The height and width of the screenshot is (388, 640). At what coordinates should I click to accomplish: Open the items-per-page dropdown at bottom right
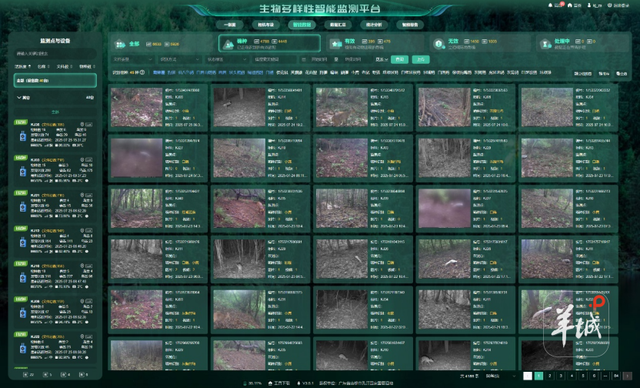tap(500, 376)
